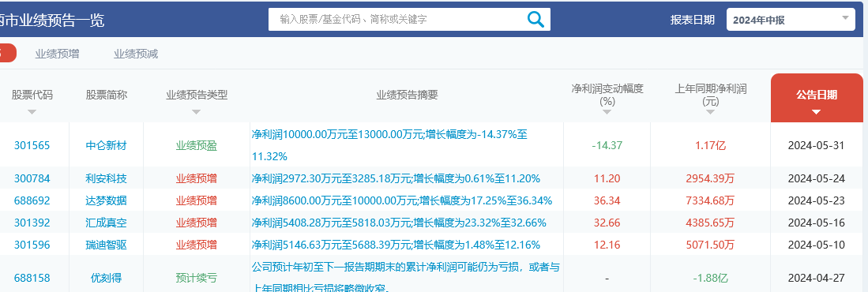Open stock code 688158 link
The image size is (868, 292).
tap(32, 278)
